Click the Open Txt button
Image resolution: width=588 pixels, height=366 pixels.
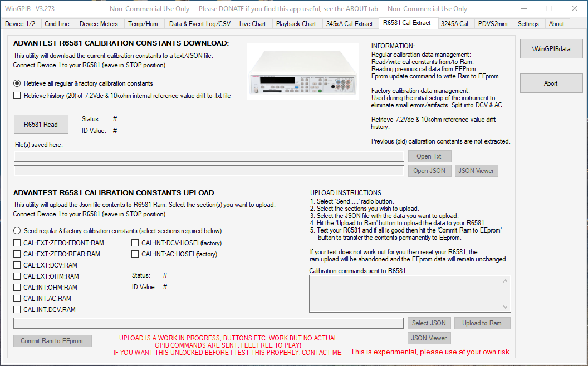coord(429,156)
